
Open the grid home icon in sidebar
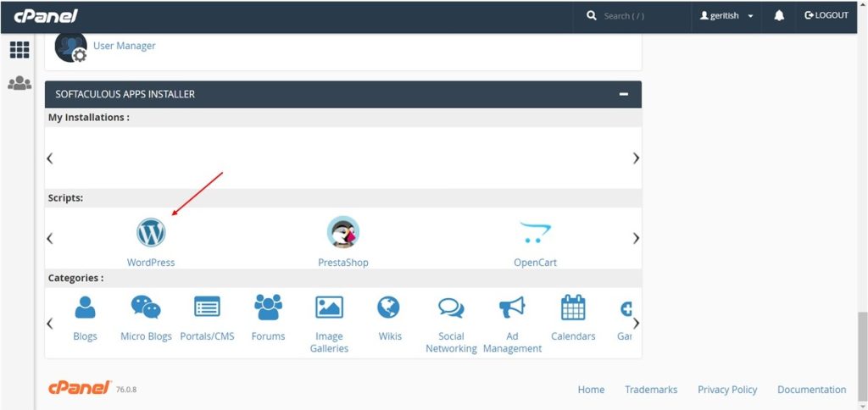click(x=19, y=50)
